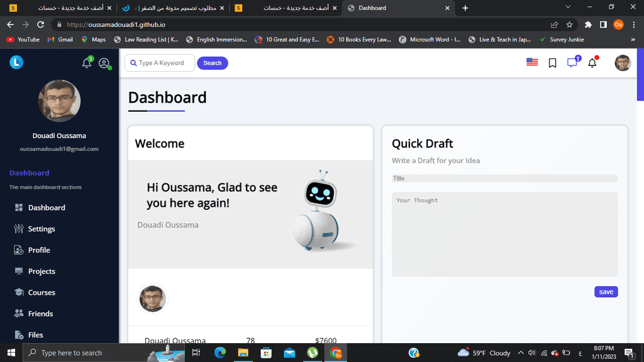
Task: Open Windows Start menu
Action: 11,353
